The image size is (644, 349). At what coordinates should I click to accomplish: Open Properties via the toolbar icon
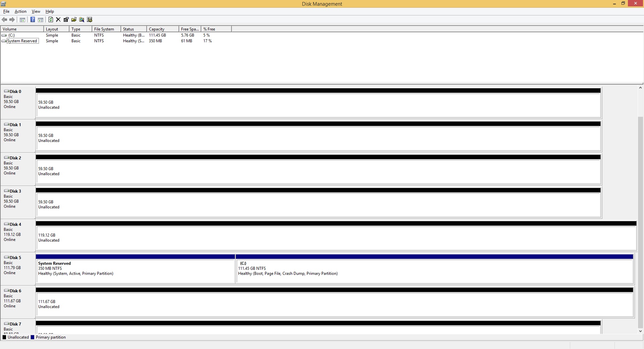66,19
